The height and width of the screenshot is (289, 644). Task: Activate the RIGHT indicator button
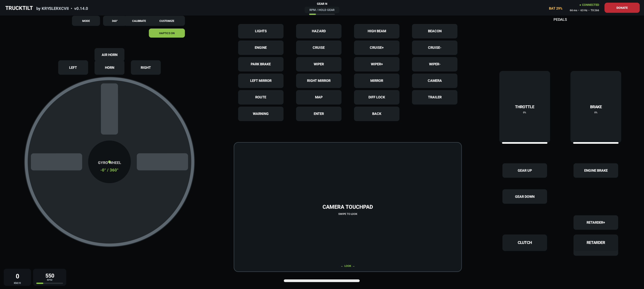tap(146, 67)
